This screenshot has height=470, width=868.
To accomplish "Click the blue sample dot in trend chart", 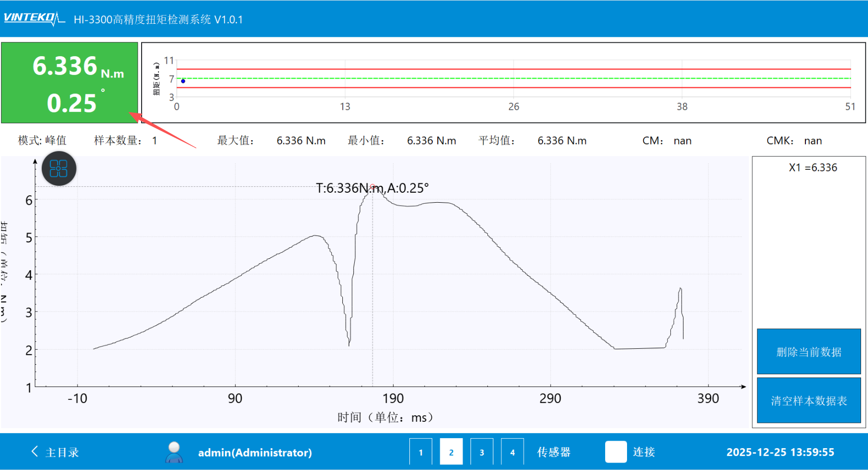I will [183, 81].
